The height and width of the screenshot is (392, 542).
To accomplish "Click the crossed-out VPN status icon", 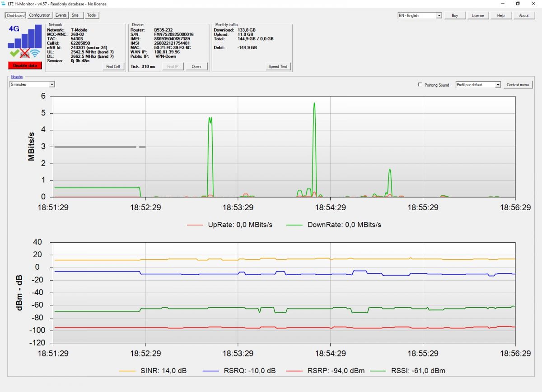I will (25, 54).
